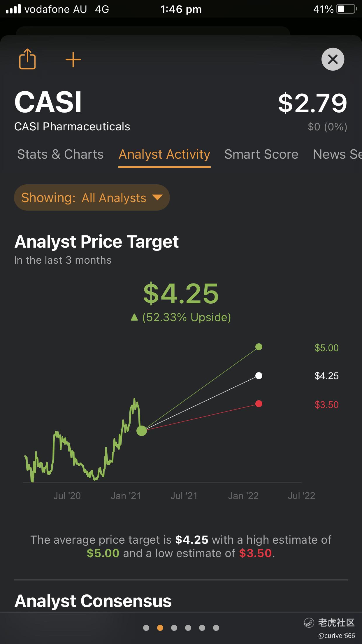362x644 pixels.
Task: Tap the dropdown arrow beside All Analysts
Action: 157,197
